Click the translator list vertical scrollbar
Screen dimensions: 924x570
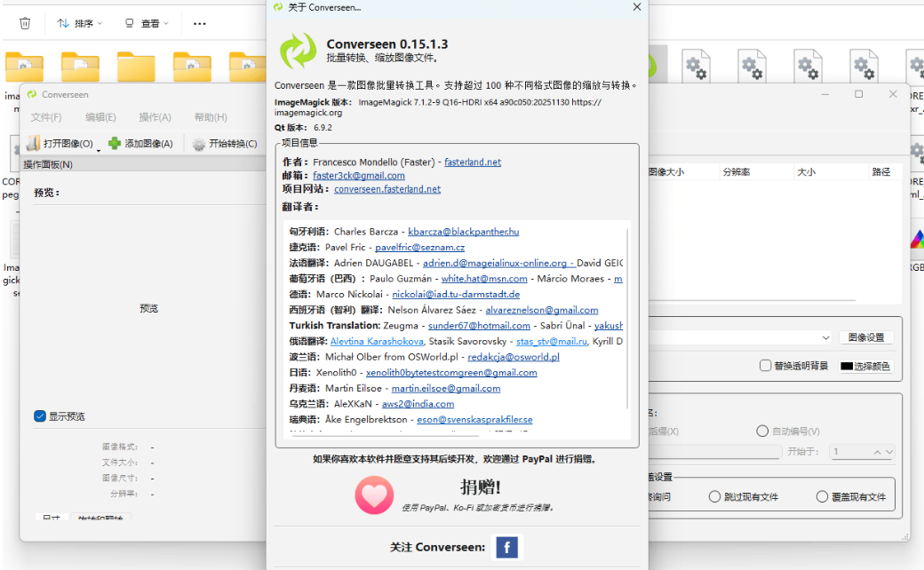[x=627, y=318]
